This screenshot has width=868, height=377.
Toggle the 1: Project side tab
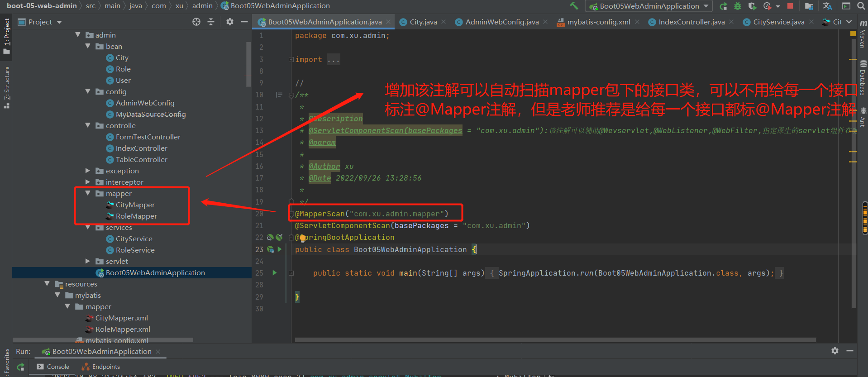click(x=6, y=36)
